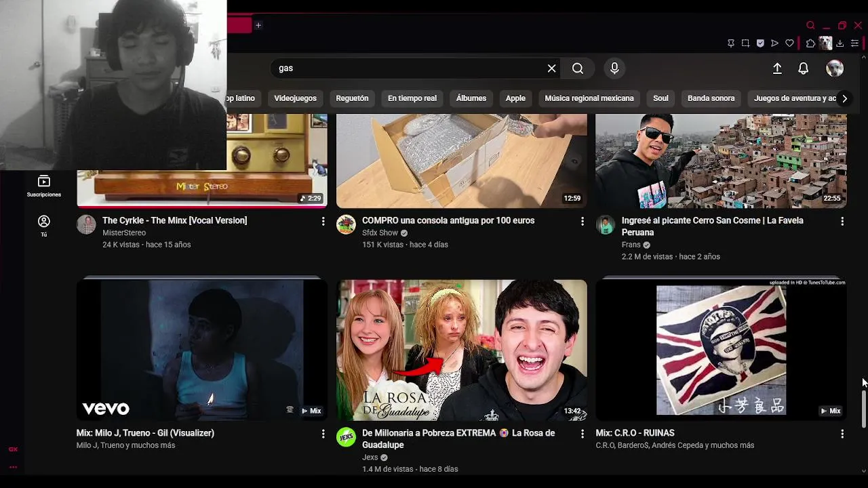Click the page vertical scrollbar thumb
Image resolution: width=868 pixels, height=488 pixels.
[x=864, y=409]
